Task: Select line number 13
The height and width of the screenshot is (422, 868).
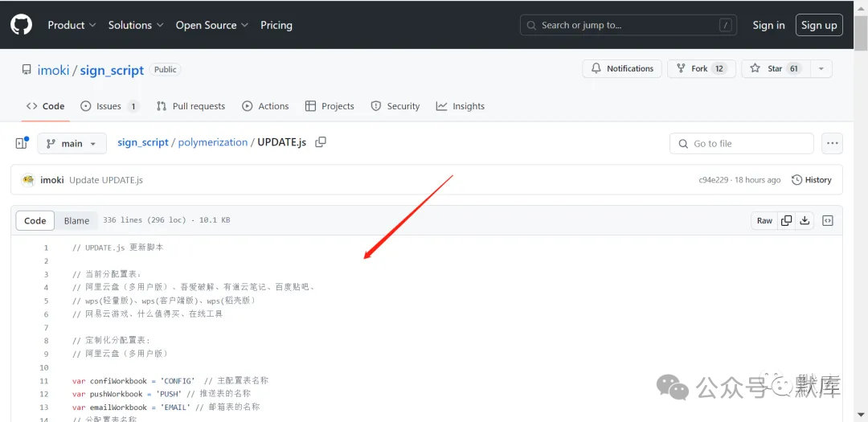Action: tap(44, 407)
